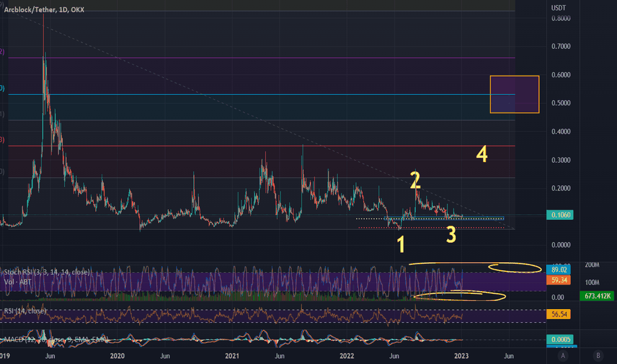The image size is (617, 364).
Task: Click the green volume value 673.412K
Action: coord(597,296)
